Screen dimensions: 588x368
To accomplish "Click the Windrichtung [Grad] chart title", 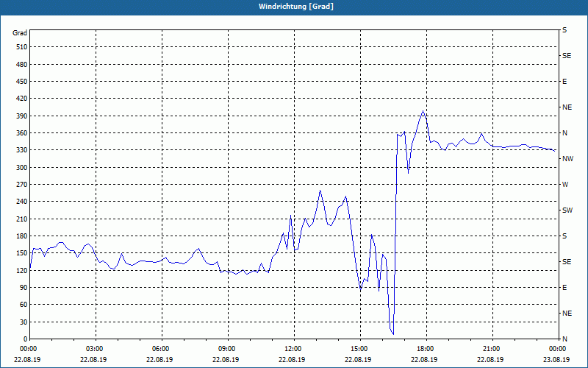I will (296, 7).
